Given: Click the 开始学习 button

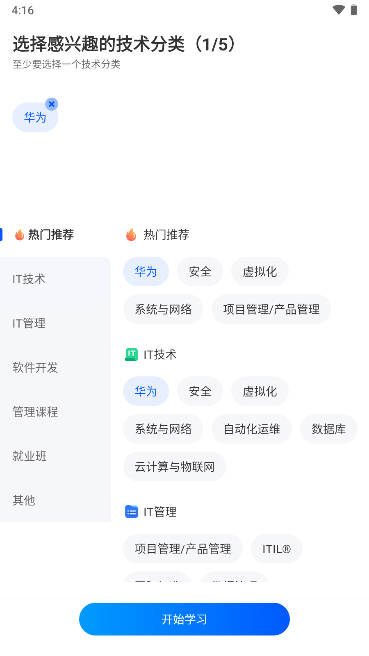Looking at the screenshot, I should pos(184,619).
